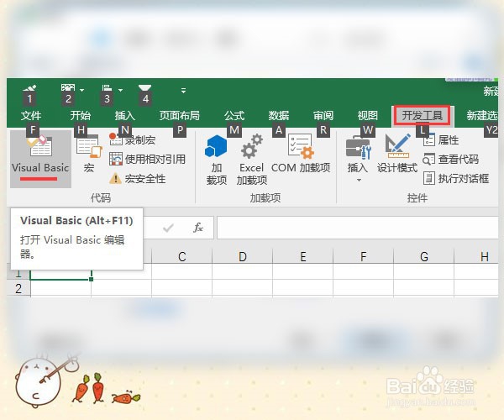
Task: Open control Properties (属性)
Action: (x=441, y=140)
